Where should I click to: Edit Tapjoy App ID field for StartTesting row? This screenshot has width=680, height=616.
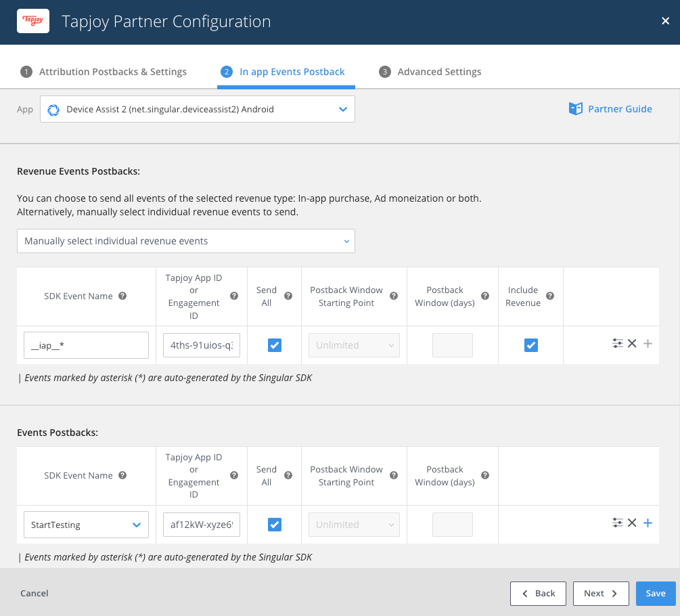tap(202, 525)
